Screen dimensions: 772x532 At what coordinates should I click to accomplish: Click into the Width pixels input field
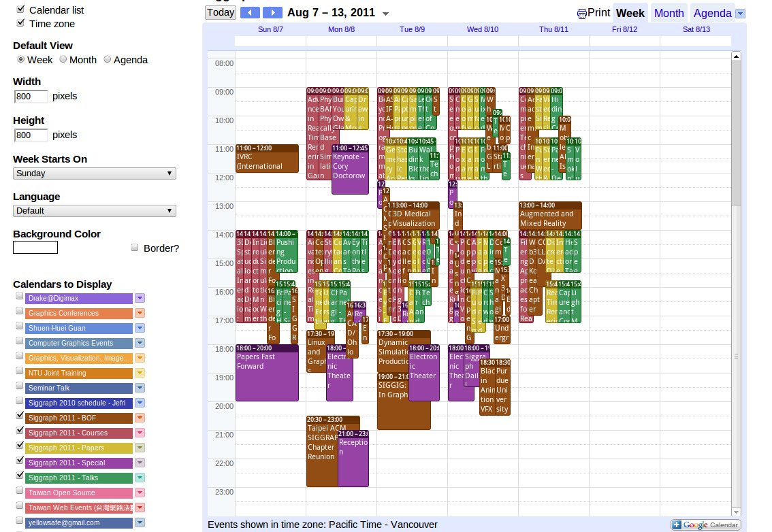click(31, 96)
